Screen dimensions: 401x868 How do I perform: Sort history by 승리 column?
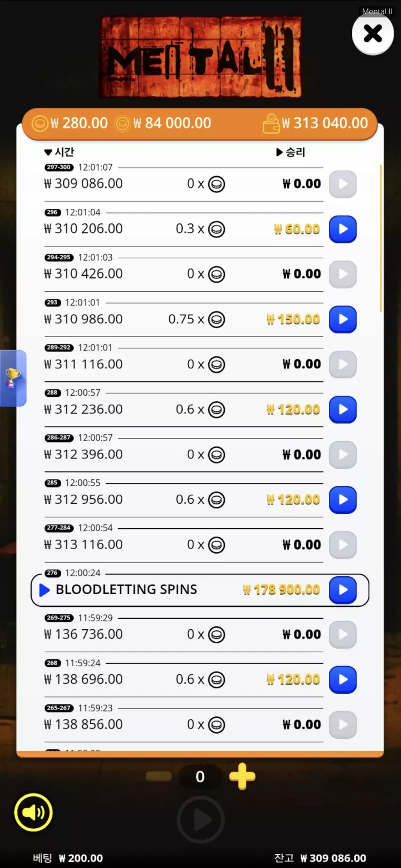291,152
